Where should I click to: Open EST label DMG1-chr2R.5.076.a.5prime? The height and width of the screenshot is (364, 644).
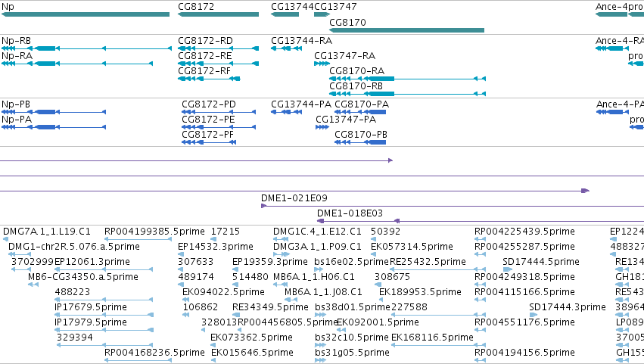point(74,247)
